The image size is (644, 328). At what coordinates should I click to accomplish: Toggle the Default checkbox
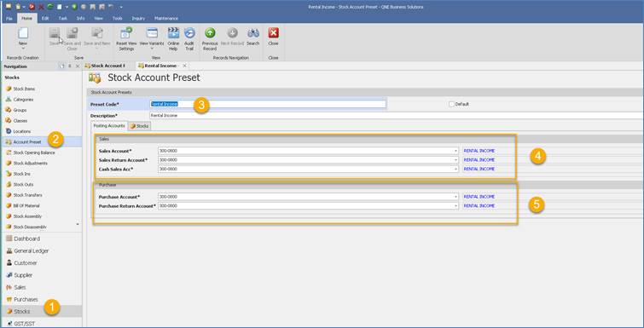(451, 104)
